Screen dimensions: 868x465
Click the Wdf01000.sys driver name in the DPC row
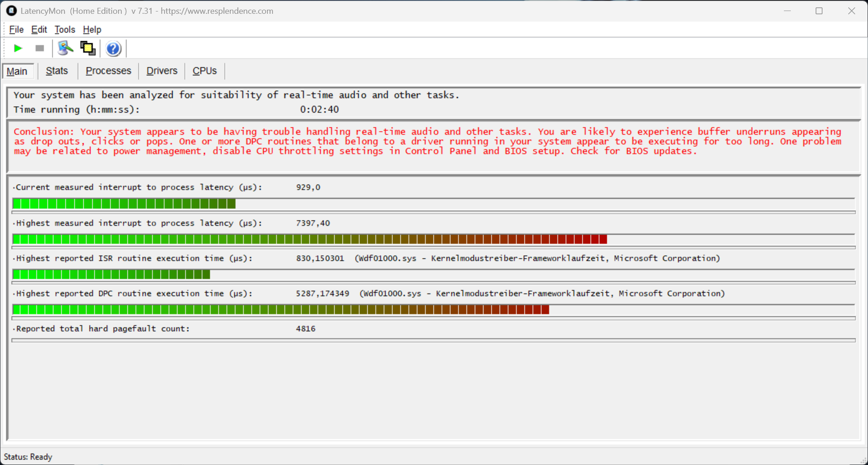[x=392, y=293]
